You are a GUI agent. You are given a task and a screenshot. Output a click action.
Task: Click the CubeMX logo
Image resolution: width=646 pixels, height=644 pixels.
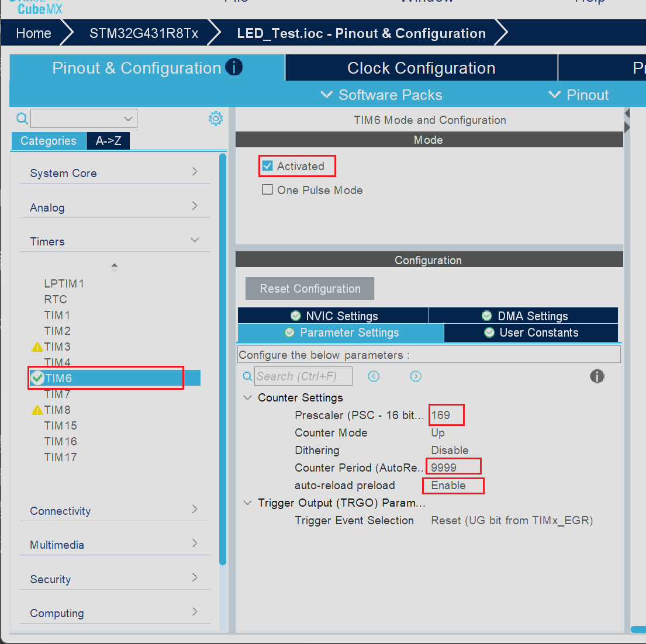[x=40, y=8]
